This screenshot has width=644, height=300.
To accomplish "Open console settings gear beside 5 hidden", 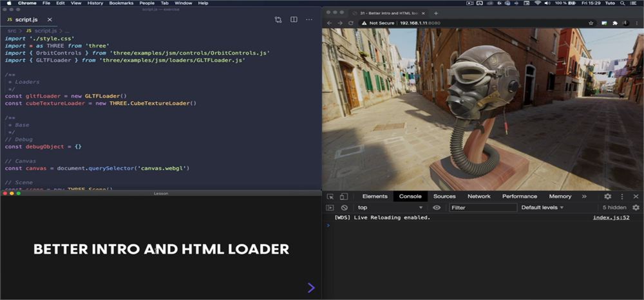I will coord(636,208).
